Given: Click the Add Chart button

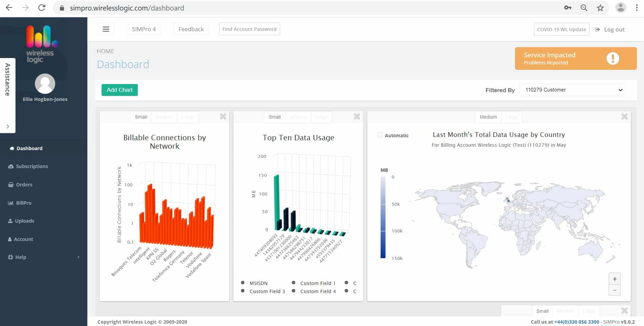Looking at the screenshot, I should click(x=120, y=90).
